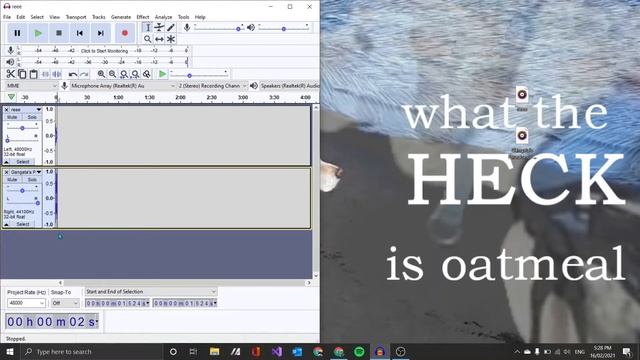
Task: Adjust the playback volume slider
Action: click(284, 28)
